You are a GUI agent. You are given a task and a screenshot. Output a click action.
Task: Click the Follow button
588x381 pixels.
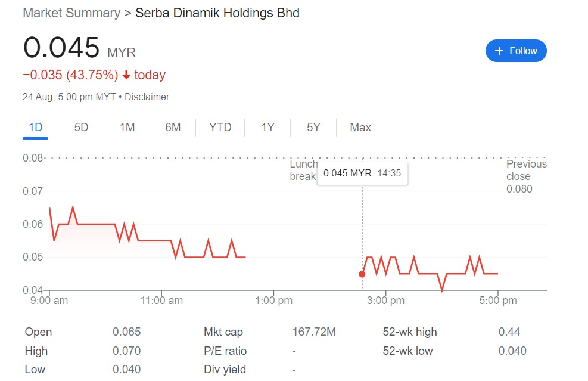point(516,51)
